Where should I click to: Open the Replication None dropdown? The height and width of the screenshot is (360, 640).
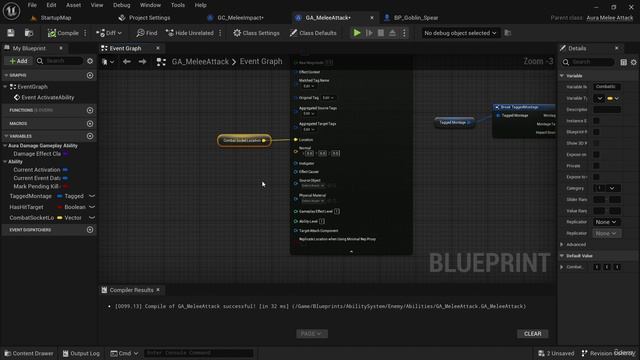[606, 222]
